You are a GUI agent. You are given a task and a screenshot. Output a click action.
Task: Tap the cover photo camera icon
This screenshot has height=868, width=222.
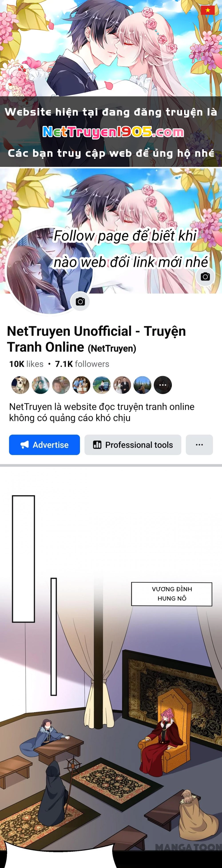pyautogui.click(x=205, y=277)
